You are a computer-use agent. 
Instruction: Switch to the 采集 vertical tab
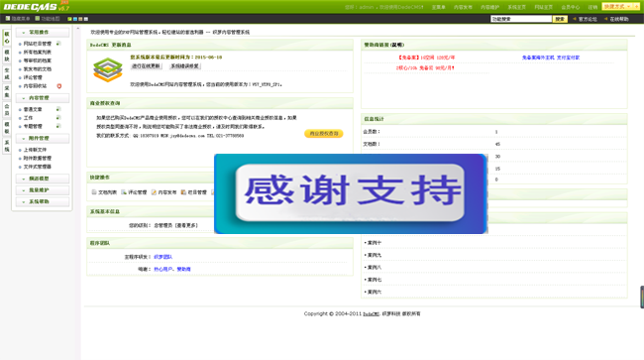point(7,91)
